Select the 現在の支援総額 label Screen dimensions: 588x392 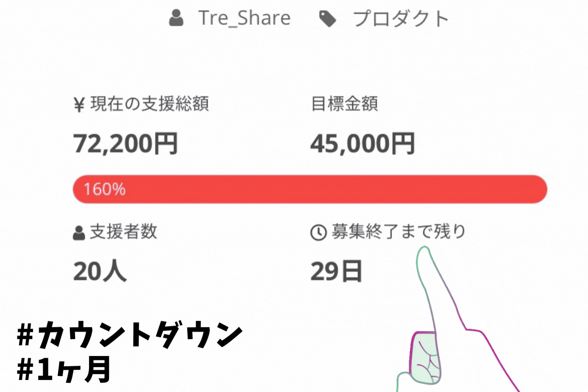(x=149, y=105)
